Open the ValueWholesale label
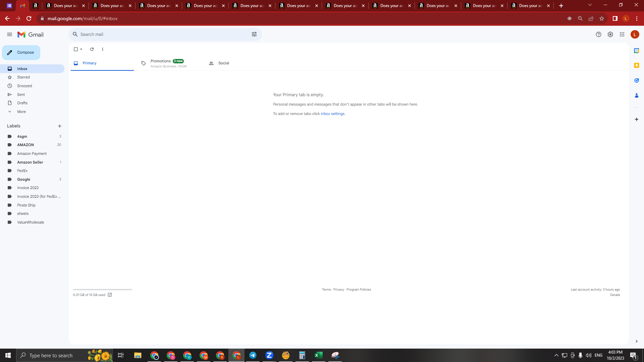Image resolution: width=644 pixels, height=362 pixels. (x=32, y=222)
